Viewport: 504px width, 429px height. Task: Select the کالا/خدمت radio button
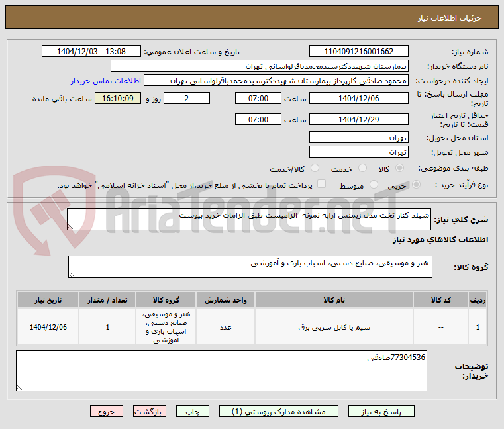pyautogui.click(x=315, y=168)
